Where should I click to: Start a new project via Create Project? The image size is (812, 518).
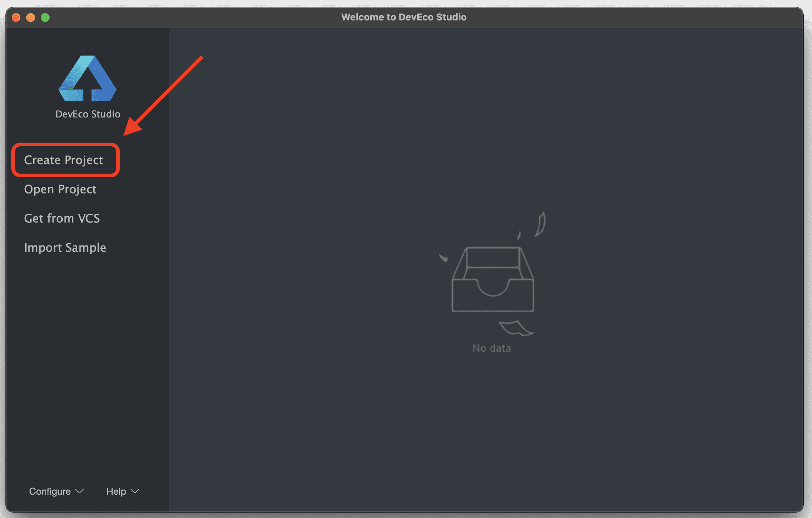64,160
